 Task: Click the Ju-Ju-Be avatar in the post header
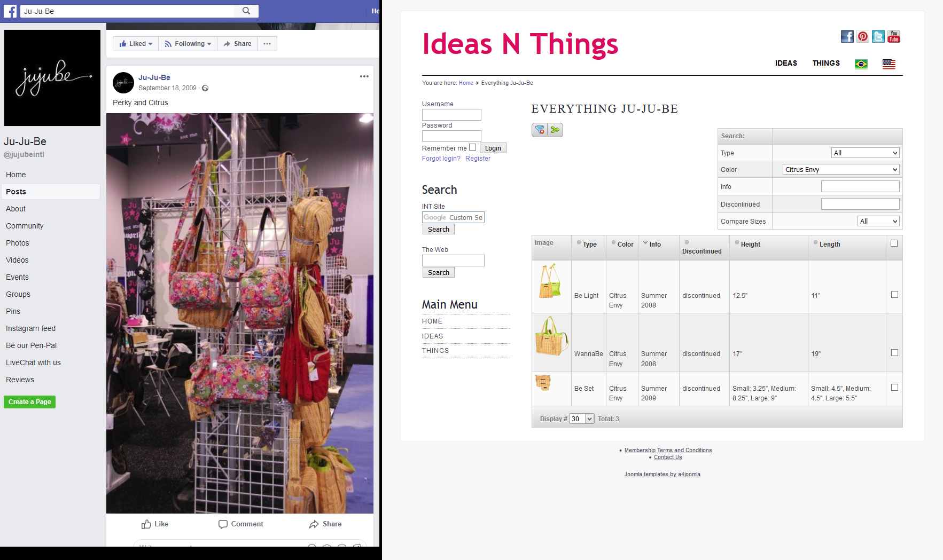[x=123, y=83]
